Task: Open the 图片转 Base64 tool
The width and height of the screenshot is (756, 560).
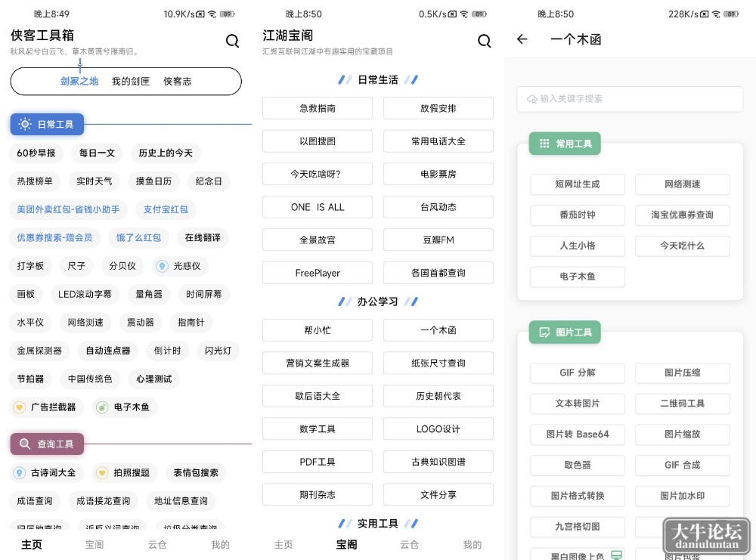Action: point(578,435)
